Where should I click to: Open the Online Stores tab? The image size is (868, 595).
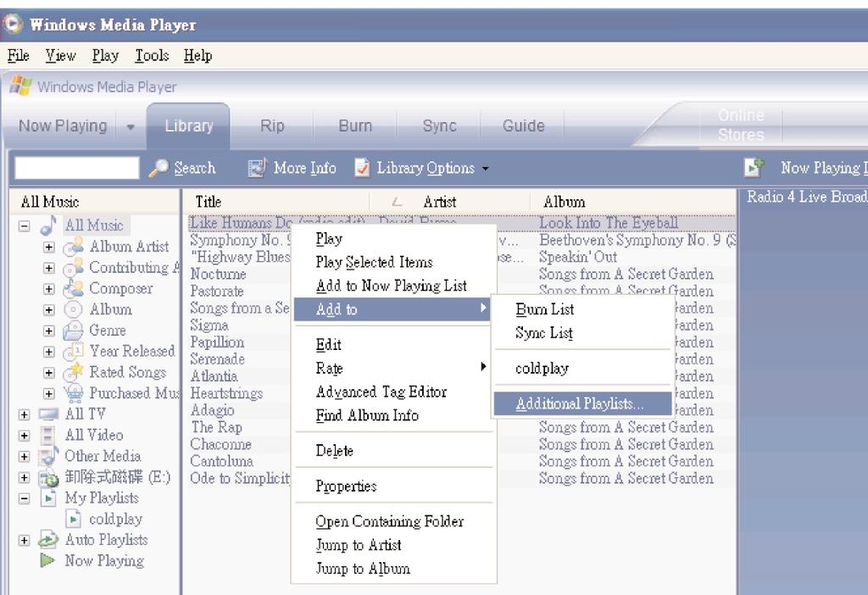coord(741,125)
